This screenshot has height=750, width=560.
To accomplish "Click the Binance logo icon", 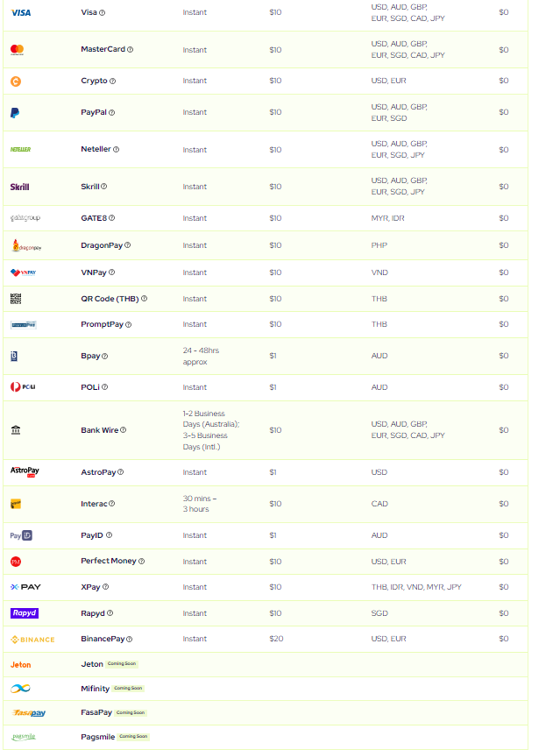I will pyautogui.click(x=32, y=640).
